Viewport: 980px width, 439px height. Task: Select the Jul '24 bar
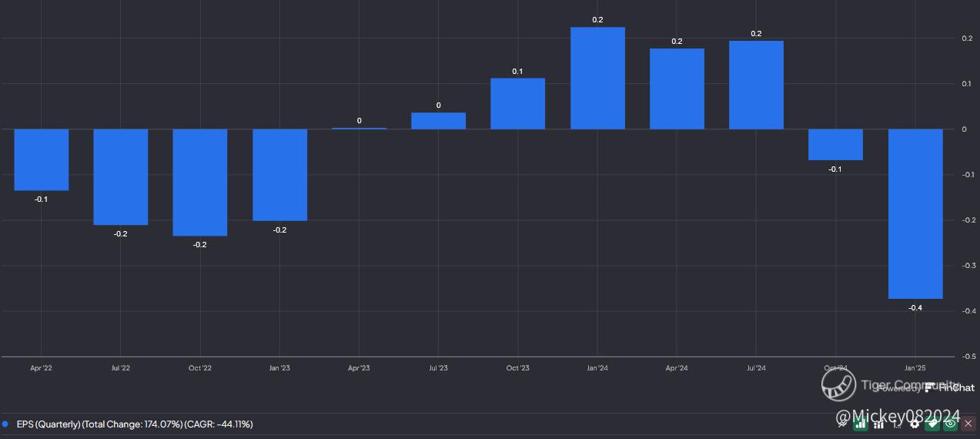[757, 85]
